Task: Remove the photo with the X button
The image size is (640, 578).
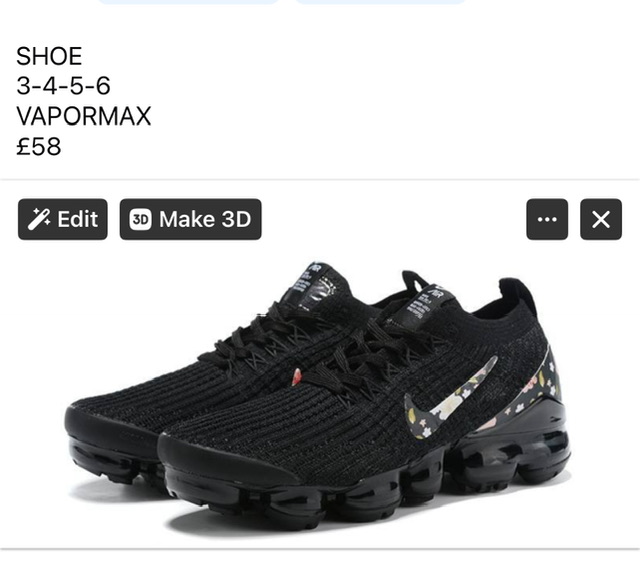Action: [x=601, y=219]
